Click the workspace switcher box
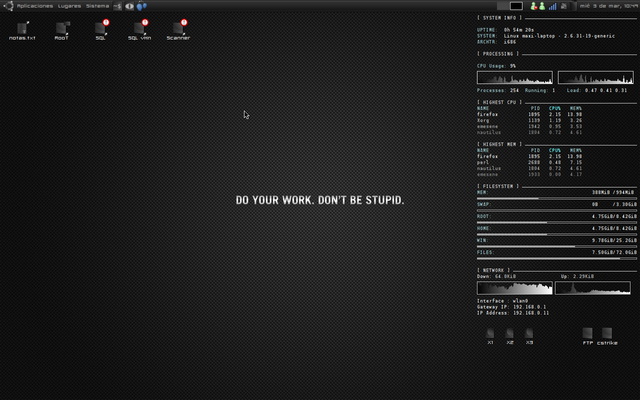 tap(516, 6)
